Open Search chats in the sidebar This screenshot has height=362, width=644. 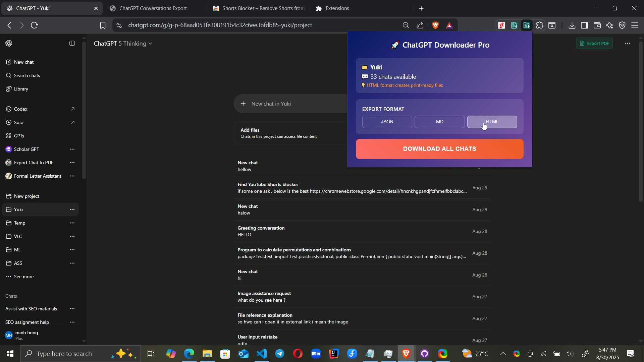coord(27,75)
